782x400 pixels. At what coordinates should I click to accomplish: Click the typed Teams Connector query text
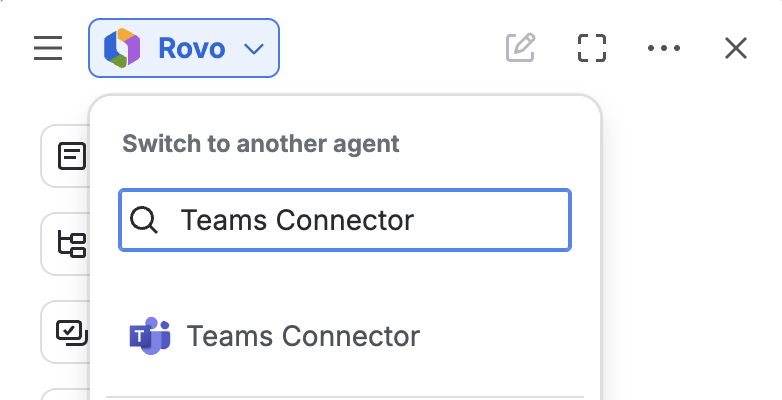point(297,220)
